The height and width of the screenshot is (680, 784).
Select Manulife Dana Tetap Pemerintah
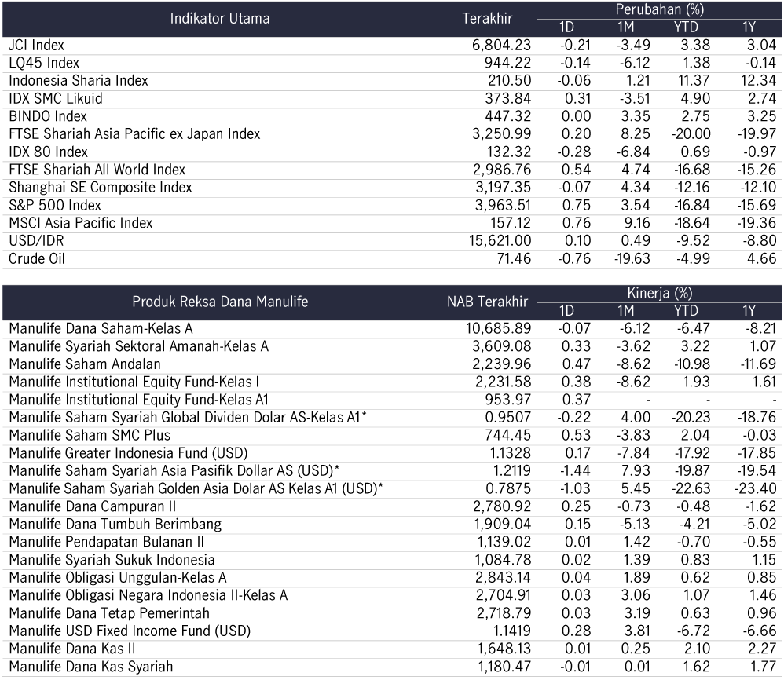109,613
